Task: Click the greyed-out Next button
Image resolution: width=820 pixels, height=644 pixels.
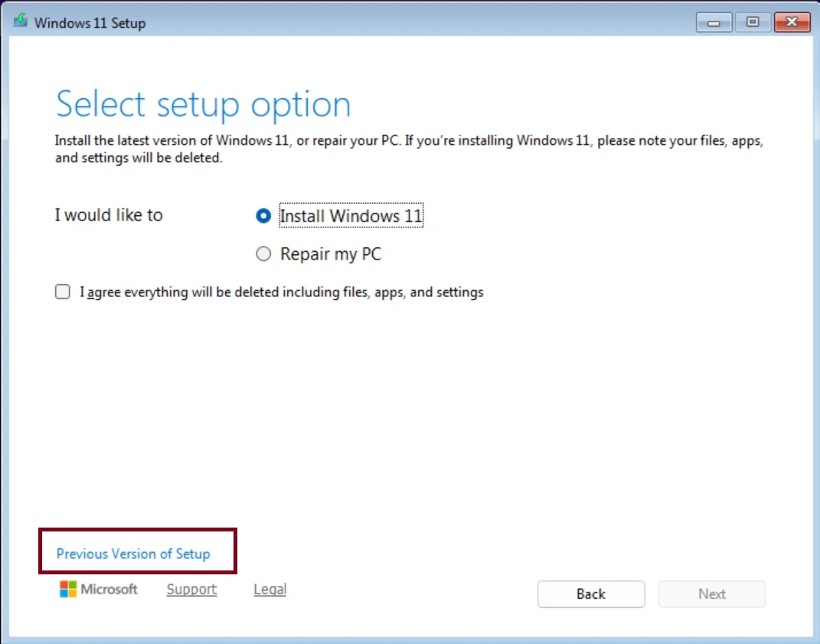Action: pyautogui.click(x=712, y=593)
